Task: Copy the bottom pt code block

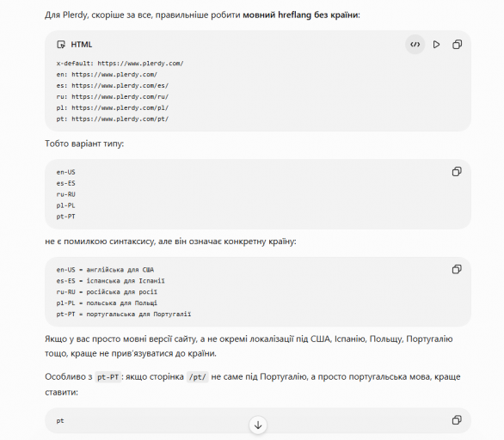Action: [457, 420]
